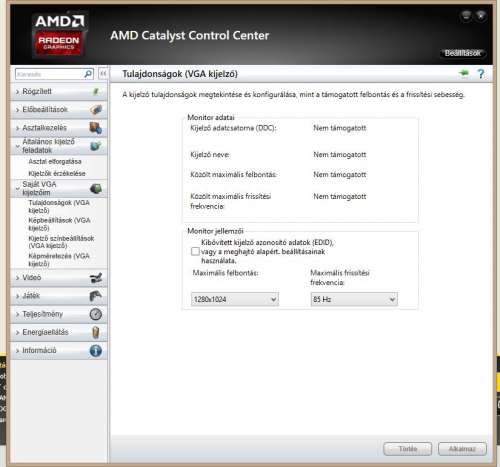The image size is (500, 467).
Task: Click the search magnifier icon
Action: (88, 74)
